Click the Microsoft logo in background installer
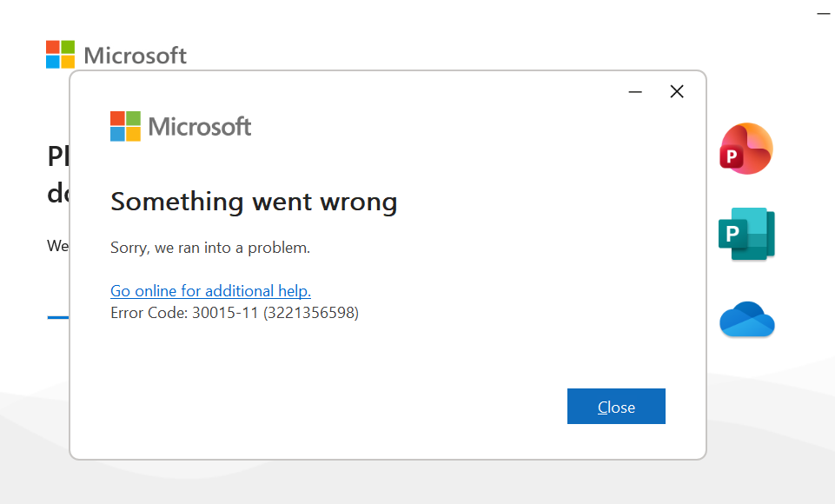835x504 pixels. pyautogui.click(x=61, y=55)
